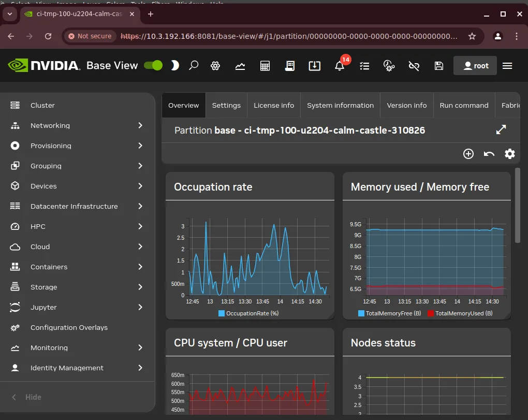Image resolution: width=528 pixels, height=420 pixels.
Task: Click the Provisioning sidebar icon
Action: (15, 146)
